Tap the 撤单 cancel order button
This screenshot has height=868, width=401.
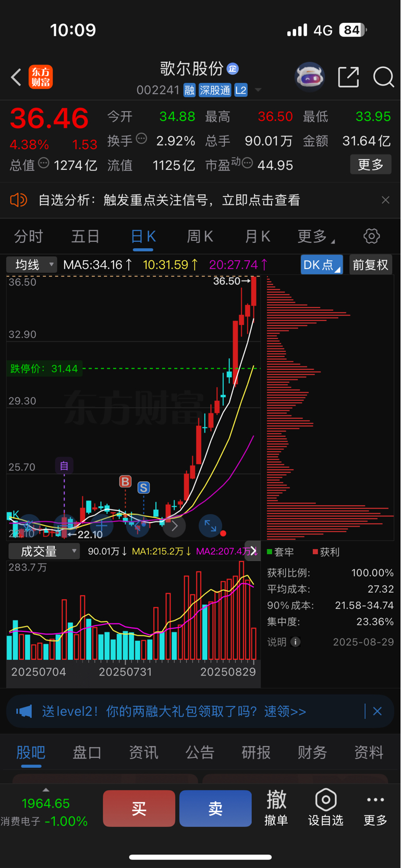tap(276, 808)
